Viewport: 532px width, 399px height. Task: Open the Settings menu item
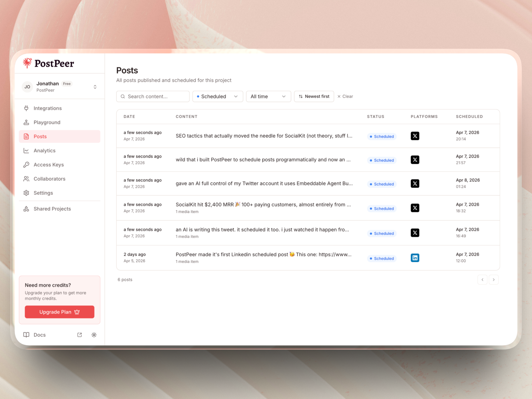point(43,193)
